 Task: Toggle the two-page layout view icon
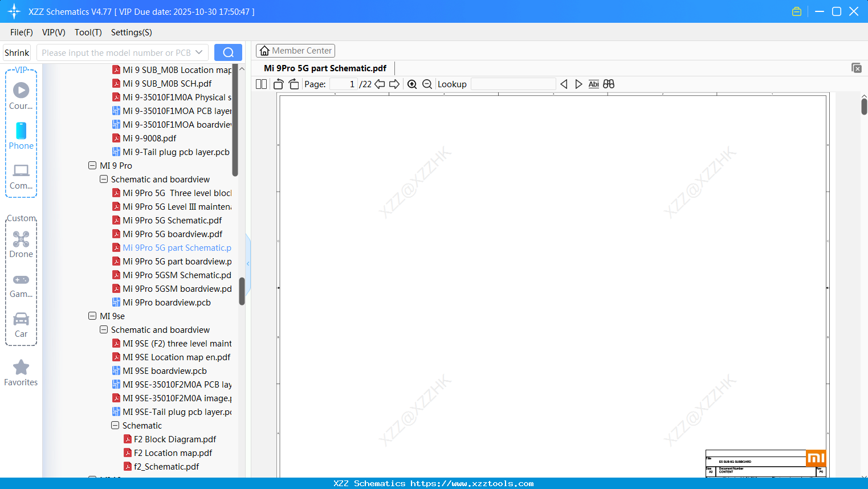pos(262,84)
